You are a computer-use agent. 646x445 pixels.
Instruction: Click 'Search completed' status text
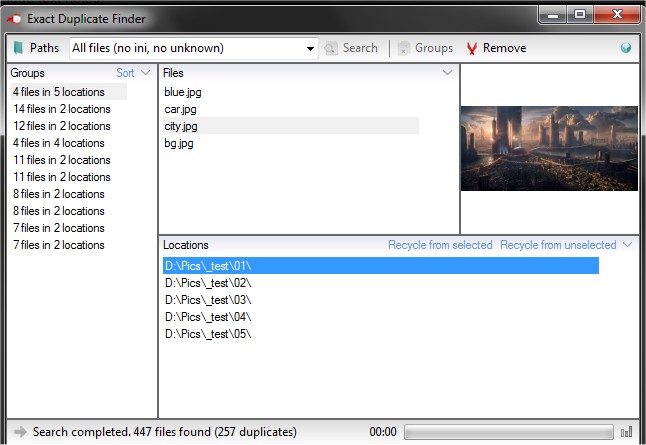click(x=165, y=432)
